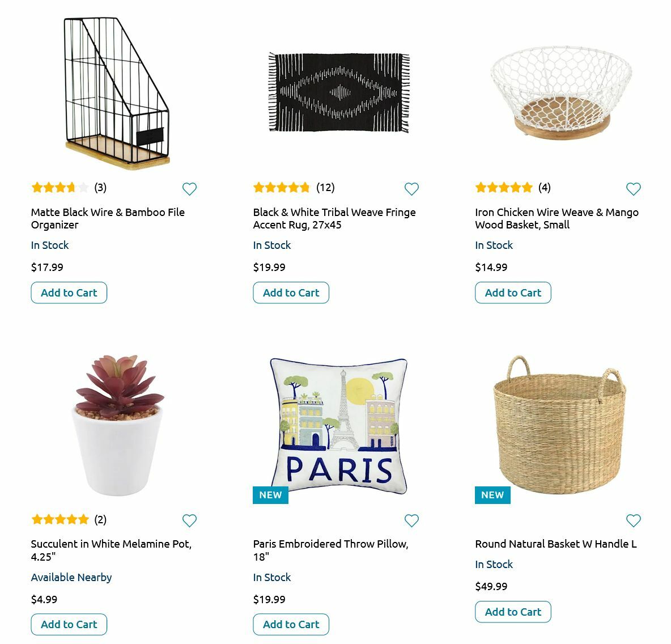Open Round Natural Basket W Handle L link

[555, 544]
